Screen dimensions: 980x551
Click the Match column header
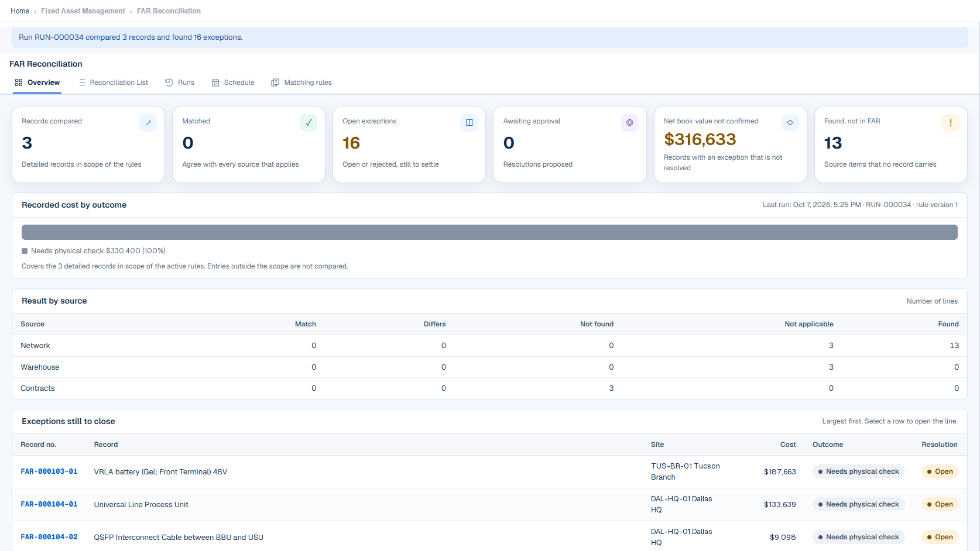click(306, 324)
